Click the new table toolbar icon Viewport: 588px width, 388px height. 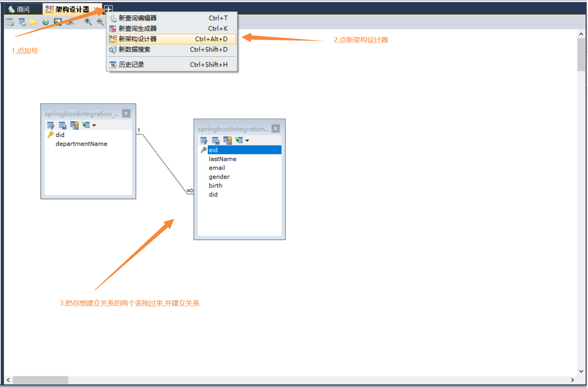(x=10, y=22)
